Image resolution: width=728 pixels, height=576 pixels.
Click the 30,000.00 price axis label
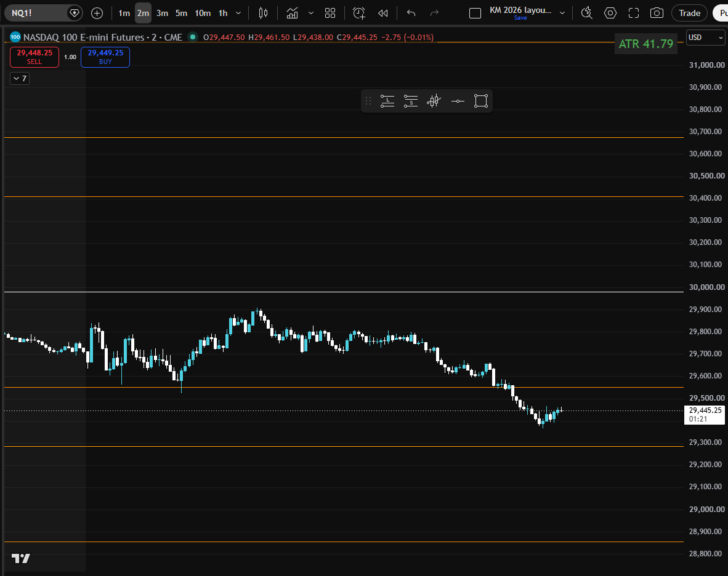coord(706,287)
